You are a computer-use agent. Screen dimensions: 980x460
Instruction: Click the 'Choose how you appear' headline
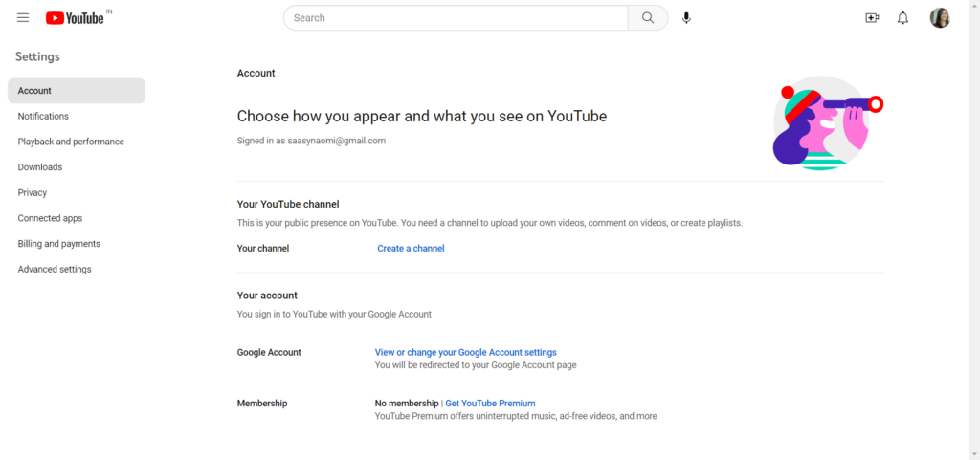coord(422,116)
